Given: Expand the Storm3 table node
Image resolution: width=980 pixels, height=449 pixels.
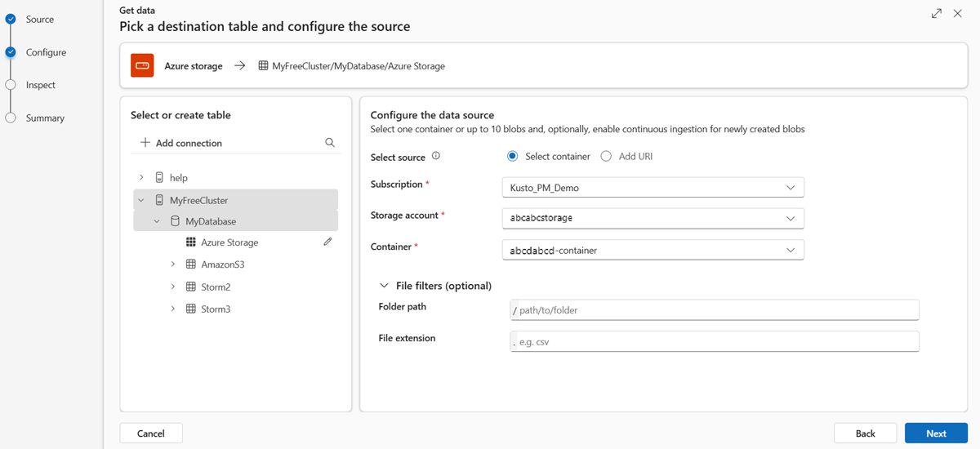Looking at the screenshot, I should click(x=172, y=309).
